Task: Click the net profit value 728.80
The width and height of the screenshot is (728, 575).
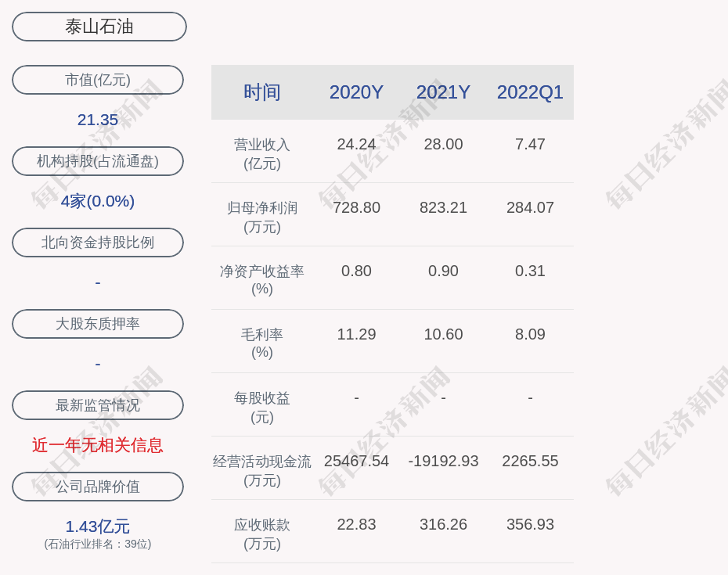Action: 357,207
